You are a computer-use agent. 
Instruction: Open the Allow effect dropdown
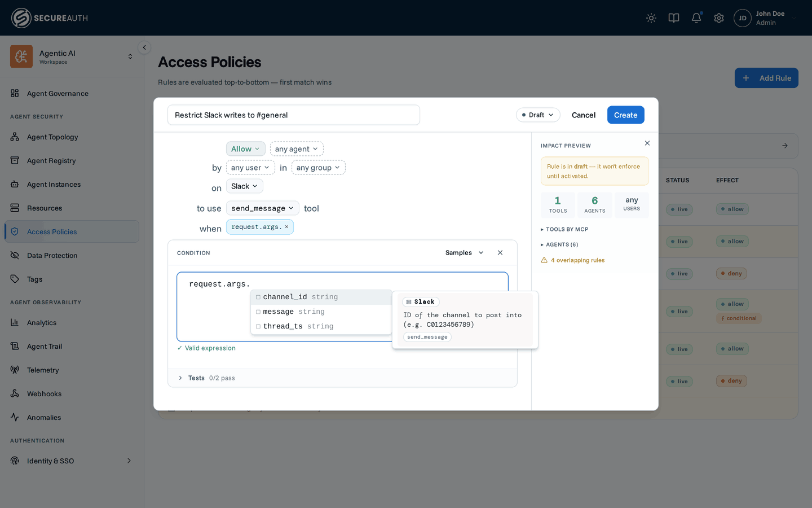tap(245, 149)
